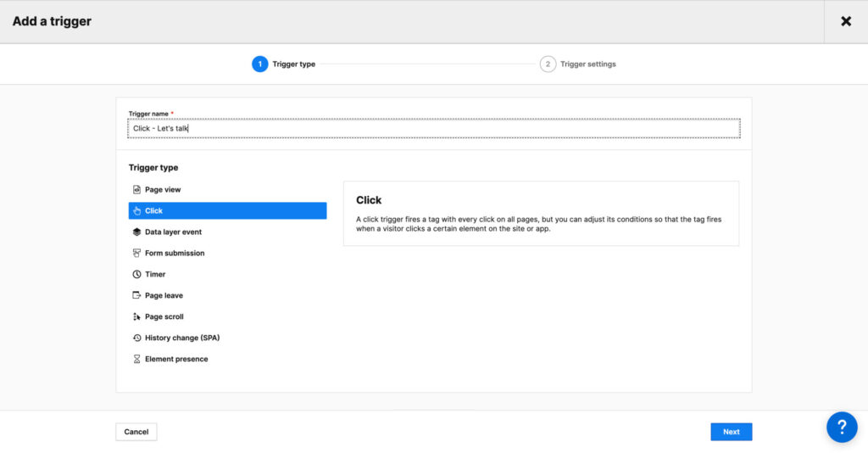Click the Page scroll icon
The width and height of the screenshot is (868, 453).
136,316
